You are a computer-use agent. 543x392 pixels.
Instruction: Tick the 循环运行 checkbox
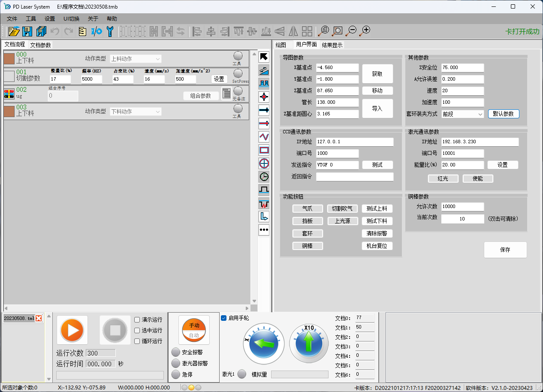(137, 341)
